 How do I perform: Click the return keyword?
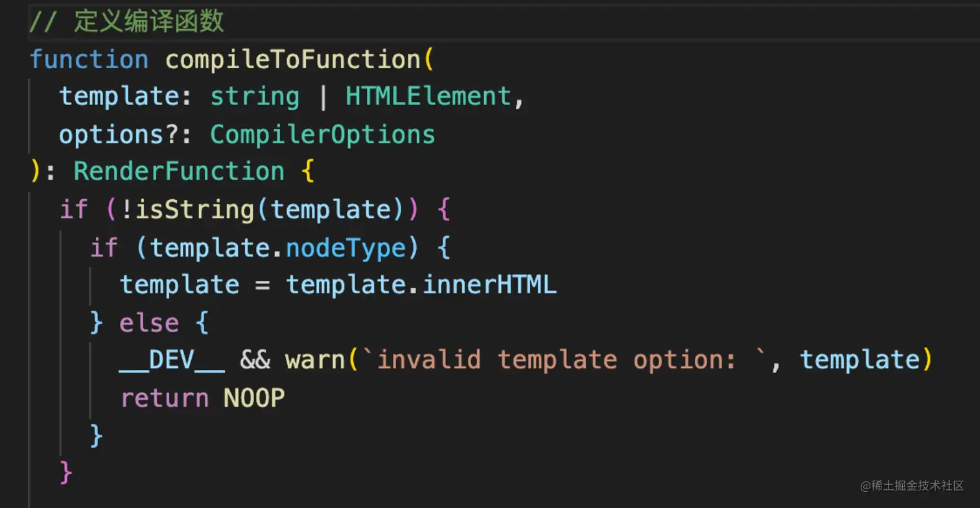pos(165,398)
